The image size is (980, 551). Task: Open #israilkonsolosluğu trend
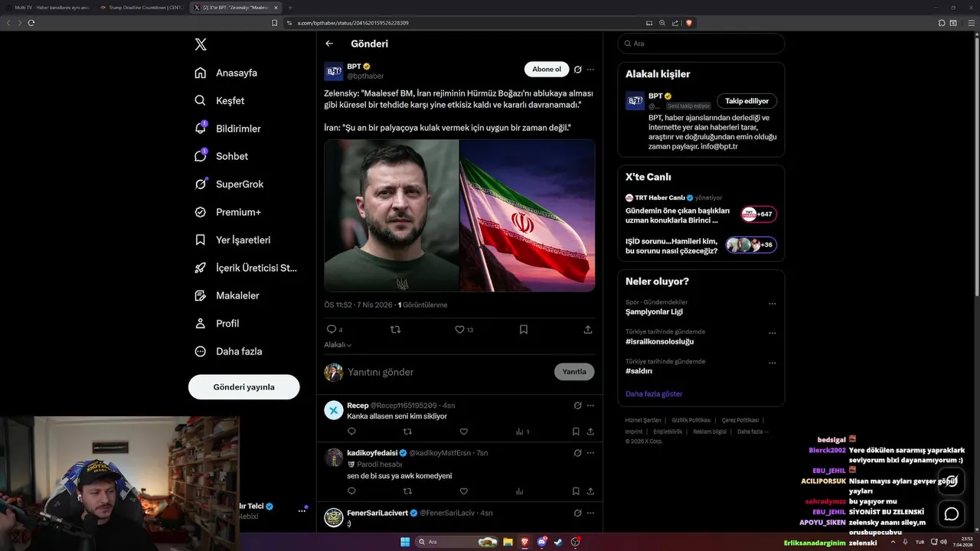(x=659, y=341)
